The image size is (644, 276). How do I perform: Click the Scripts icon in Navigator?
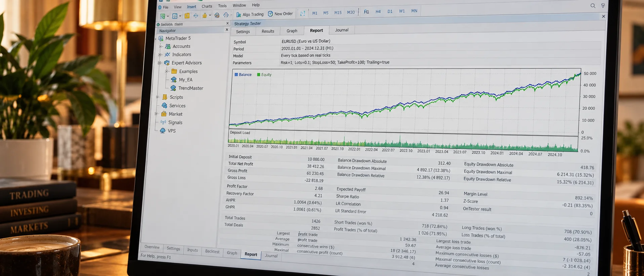tap(165, 97)
